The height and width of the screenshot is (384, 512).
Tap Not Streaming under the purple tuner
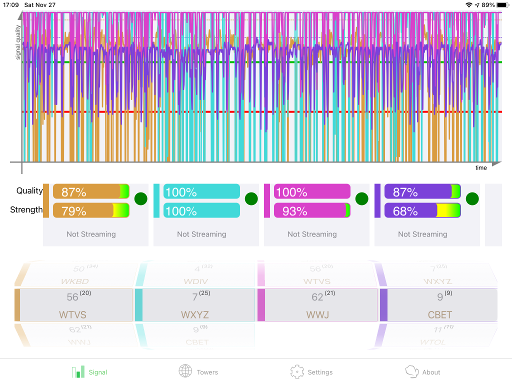(422, 234)
